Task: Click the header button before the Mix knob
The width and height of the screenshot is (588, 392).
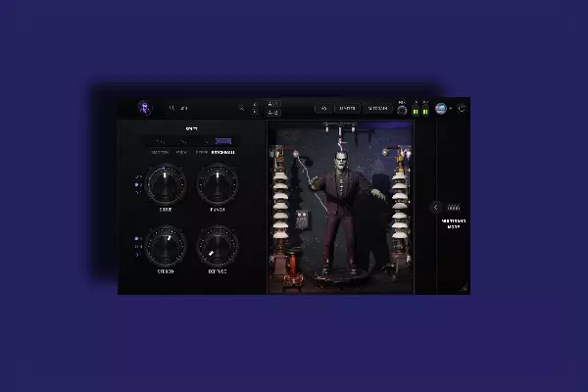Action: click(377, 109)
